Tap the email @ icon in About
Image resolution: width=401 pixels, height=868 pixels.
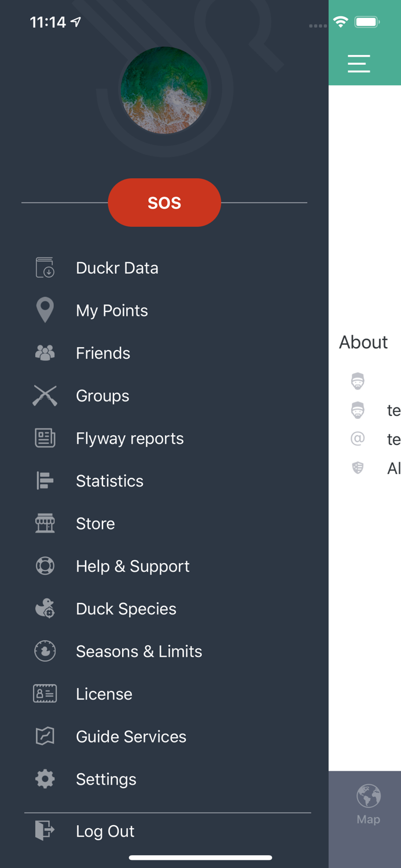point(358,439)
